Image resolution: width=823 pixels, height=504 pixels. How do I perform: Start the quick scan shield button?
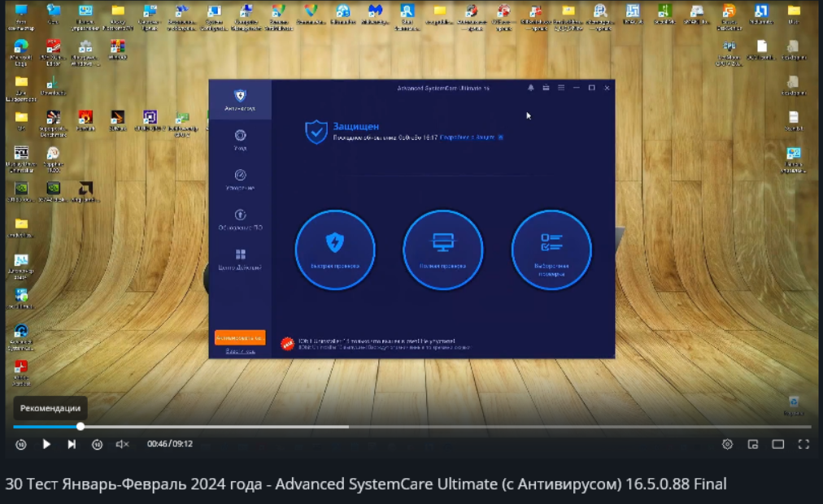pos(335,250)
